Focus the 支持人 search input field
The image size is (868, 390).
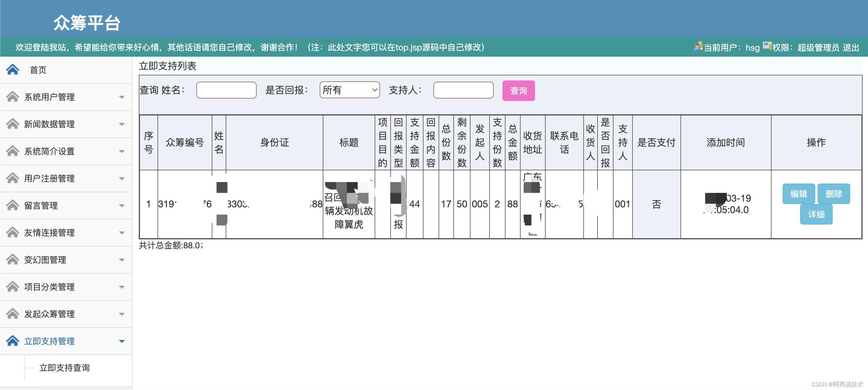coord(463,90)
